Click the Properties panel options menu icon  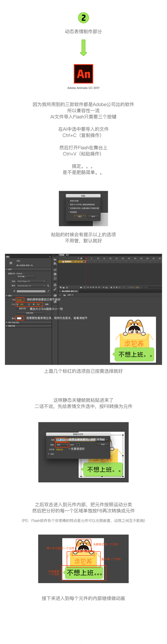click(x=50, y=257)
